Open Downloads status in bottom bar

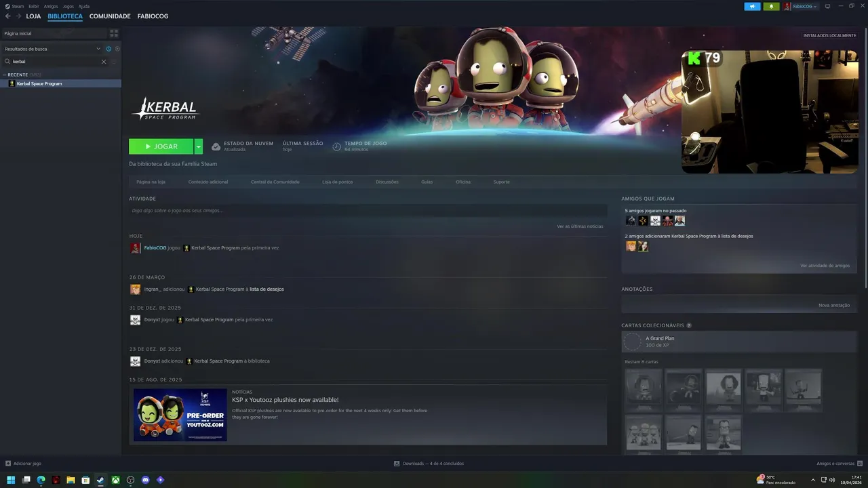tap(429, 464)
